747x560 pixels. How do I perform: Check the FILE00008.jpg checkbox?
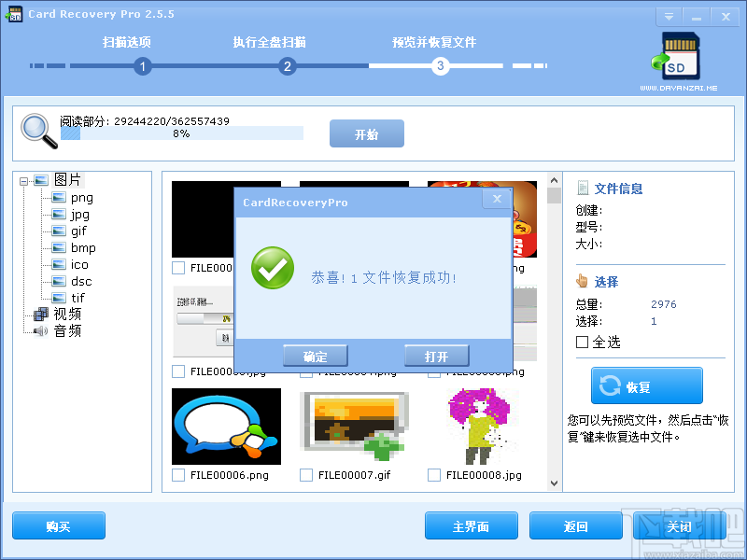click(434, 475)
